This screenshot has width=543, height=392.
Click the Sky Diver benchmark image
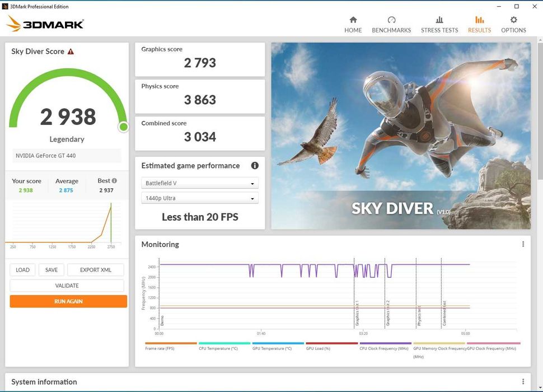[x=401, y=136]
